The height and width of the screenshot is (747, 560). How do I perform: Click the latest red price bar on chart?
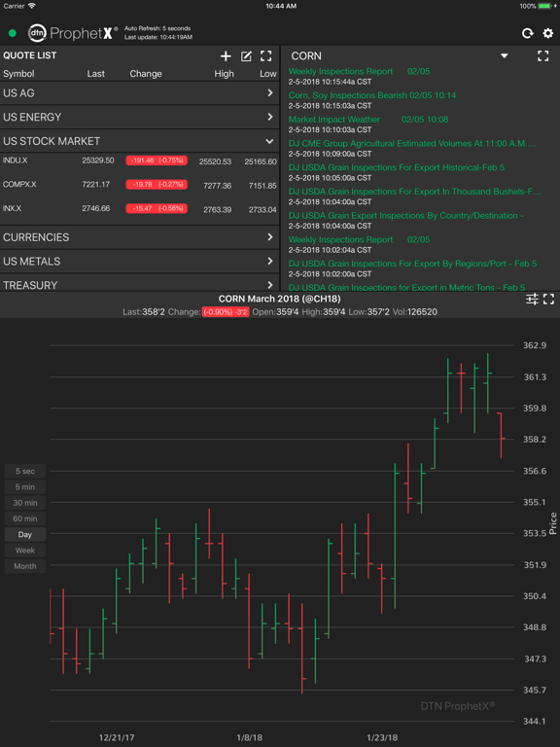click(501, 436)
